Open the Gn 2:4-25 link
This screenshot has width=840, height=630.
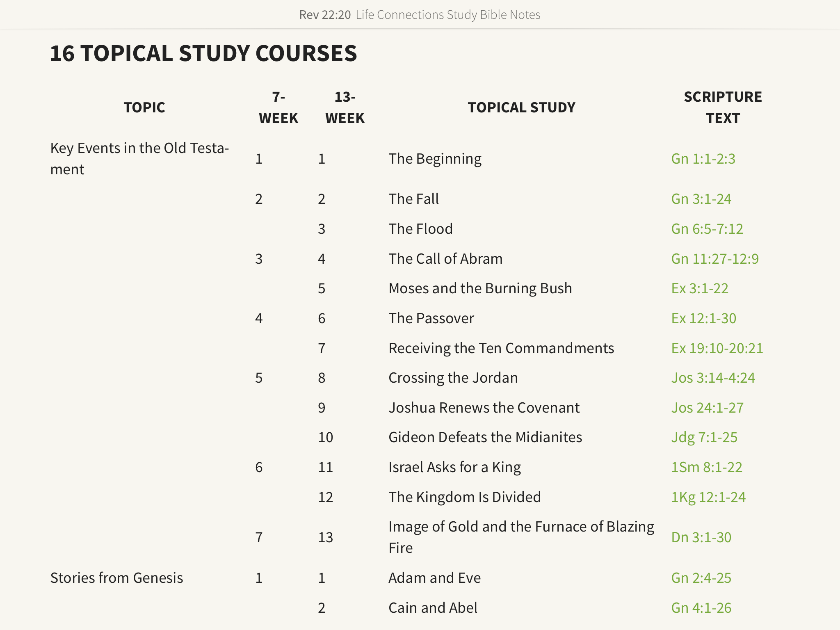point(701,578)
